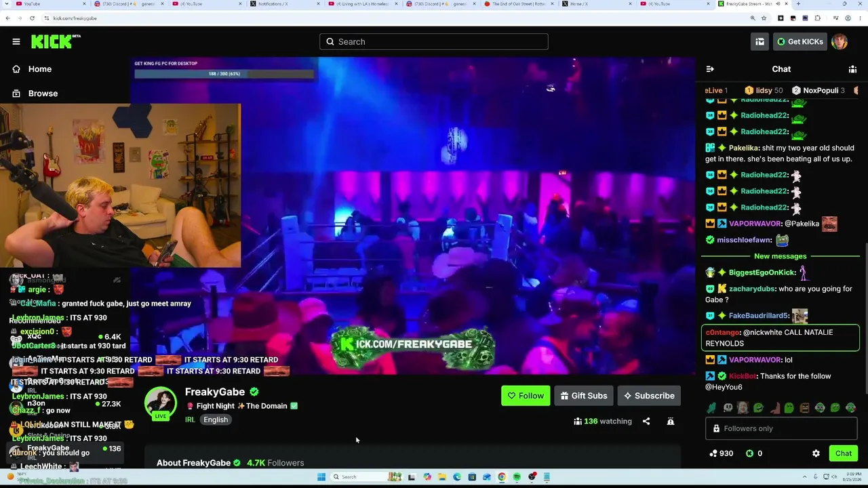
Task: Follow the FreakyGabe channel
Action: (x=526, y=396)
